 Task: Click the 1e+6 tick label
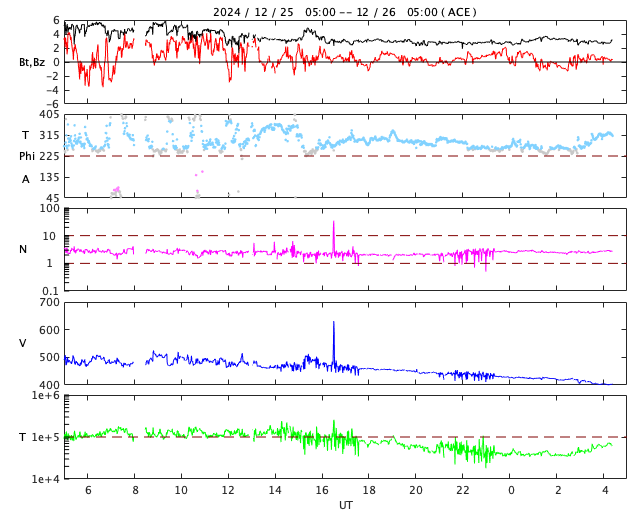(x=46, y=396)
